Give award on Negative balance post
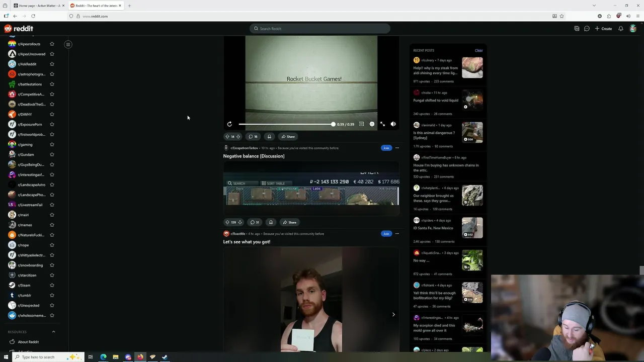 pyautogui.click(x=271, y=222)
